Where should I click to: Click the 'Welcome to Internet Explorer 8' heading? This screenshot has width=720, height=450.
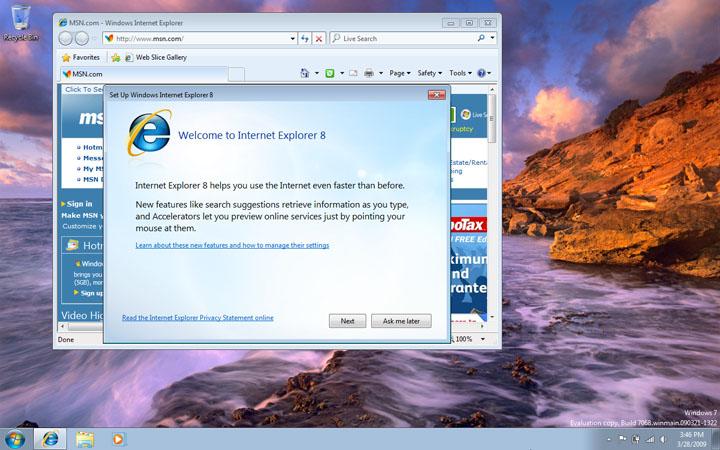coord(252,135)
